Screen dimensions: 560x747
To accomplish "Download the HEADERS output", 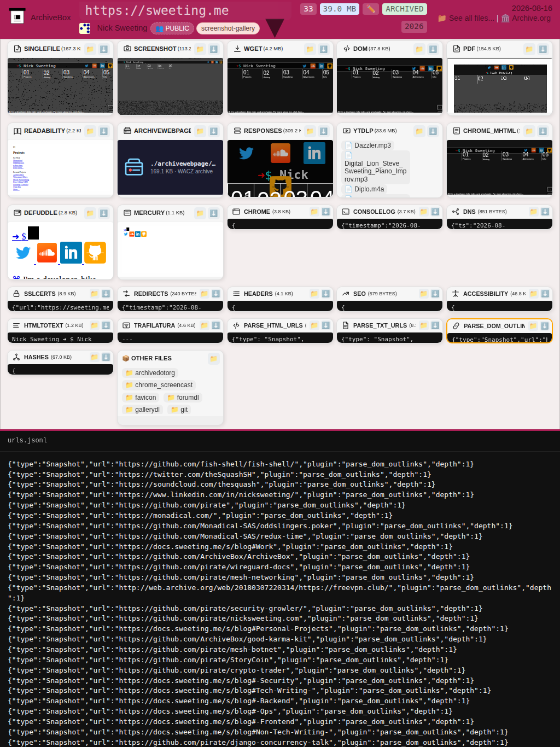I will pos(326,294).
